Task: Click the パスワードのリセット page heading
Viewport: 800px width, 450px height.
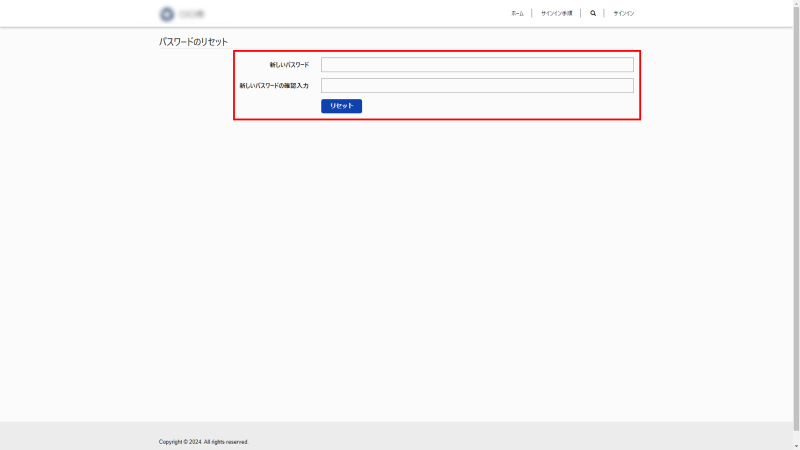Action: click(193, 42)
